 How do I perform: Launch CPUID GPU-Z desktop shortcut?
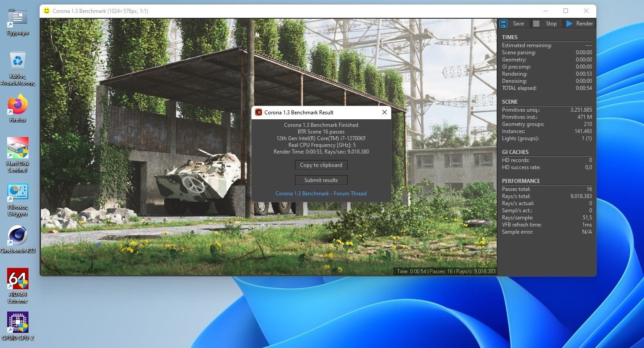tap(18, 326)
